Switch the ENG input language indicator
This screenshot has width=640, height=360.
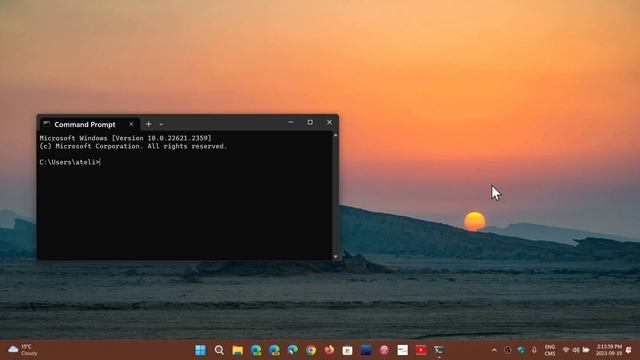click(550, 350)
